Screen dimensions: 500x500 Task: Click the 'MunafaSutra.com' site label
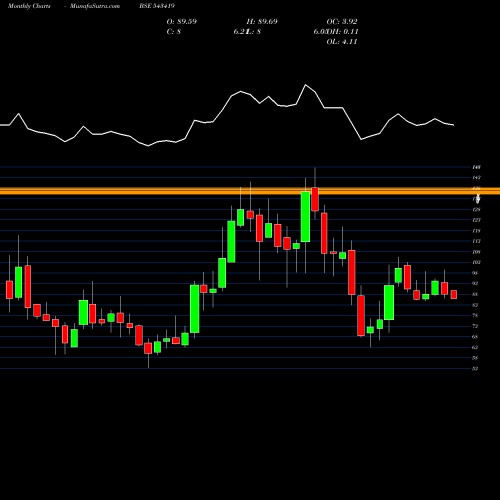click(x=95, y=6)
